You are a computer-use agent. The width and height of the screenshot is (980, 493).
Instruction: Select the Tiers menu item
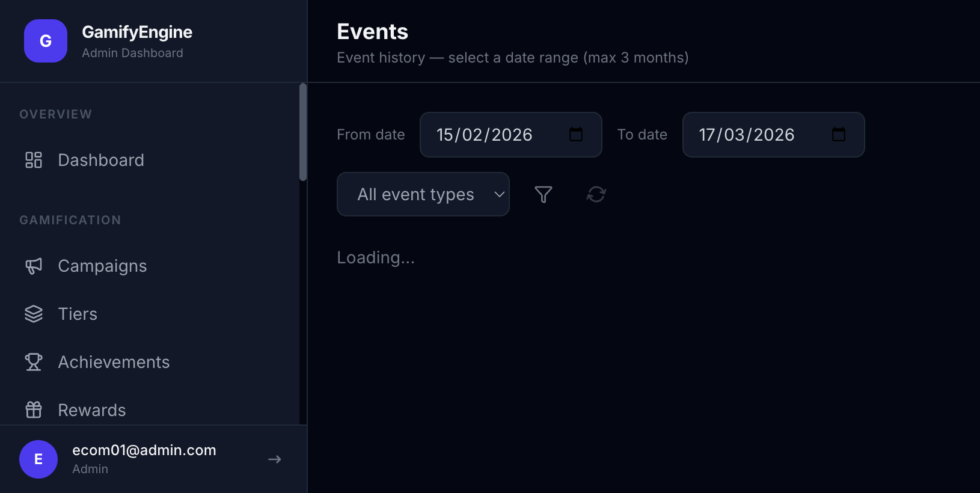78,313
